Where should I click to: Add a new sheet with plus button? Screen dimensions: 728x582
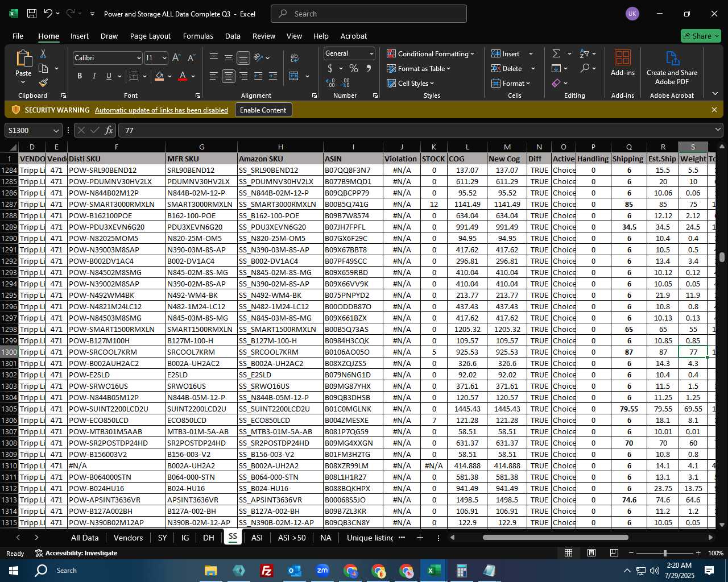(x=420, y=538)
